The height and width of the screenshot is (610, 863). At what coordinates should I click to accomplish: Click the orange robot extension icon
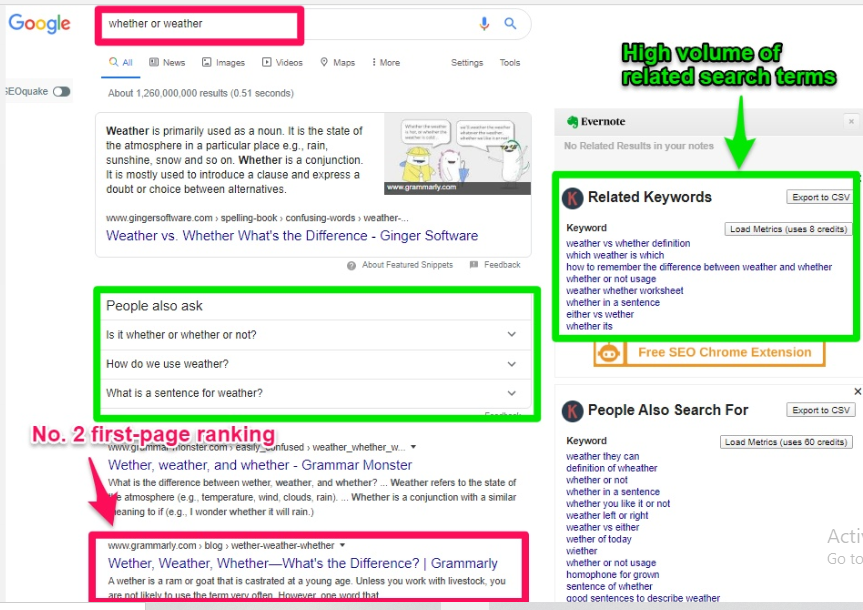point(609,353)
